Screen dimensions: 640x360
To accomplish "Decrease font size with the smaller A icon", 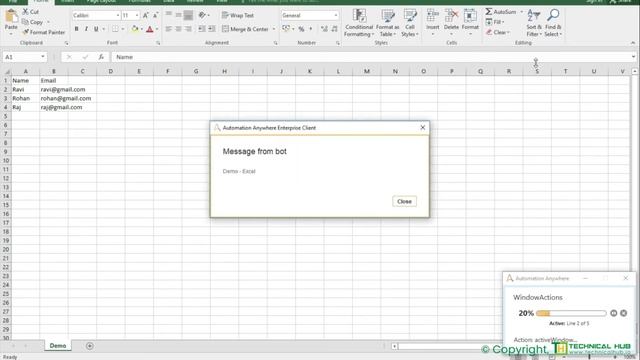I will 155,15.
